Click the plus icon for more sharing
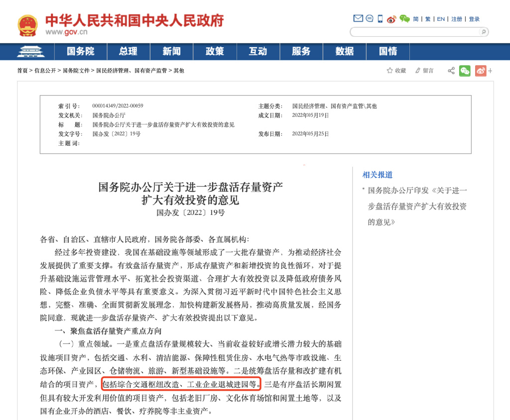 pos(490,71)
